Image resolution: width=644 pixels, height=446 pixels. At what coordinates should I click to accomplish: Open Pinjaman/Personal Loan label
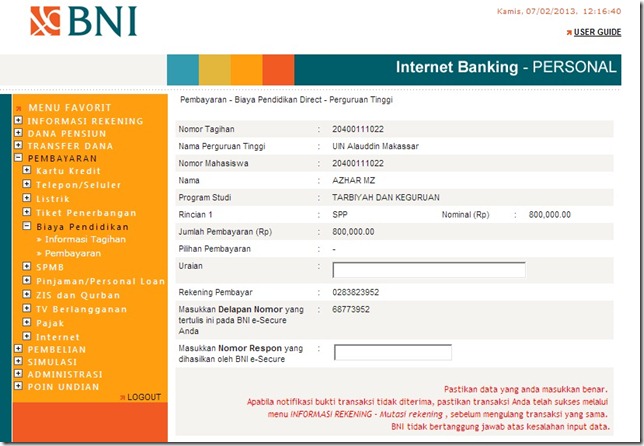101,281
